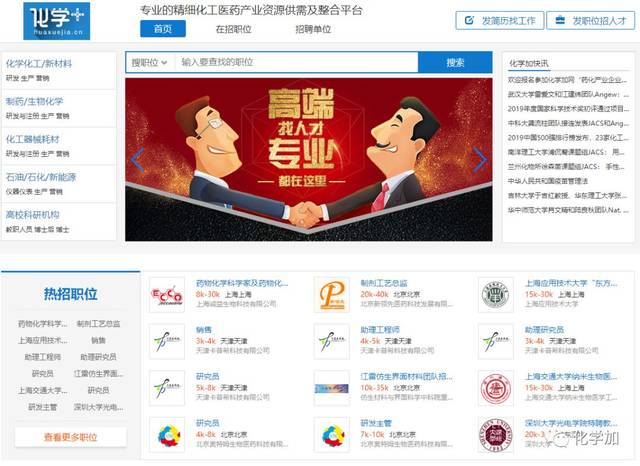The image size is (640, 466).
Task: Expand the 化学化工/新材料 category
Action: tap(39, 64)
